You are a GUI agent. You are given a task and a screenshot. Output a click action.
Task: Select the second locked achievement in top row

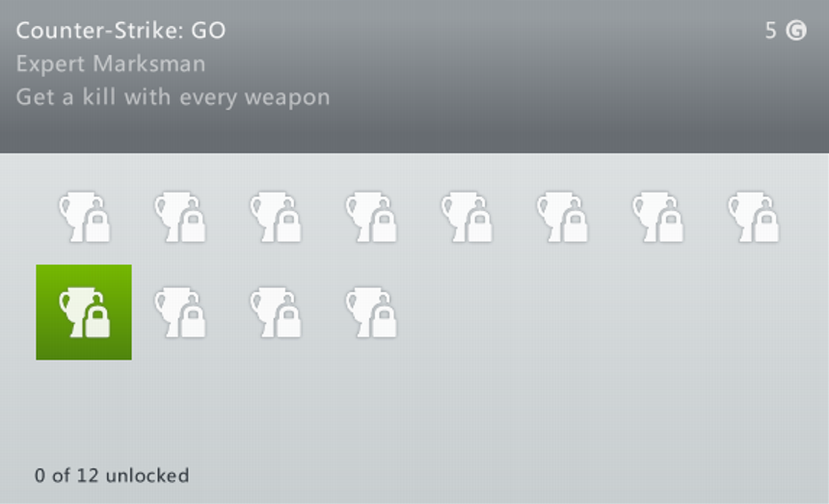[x=179, y=217]
